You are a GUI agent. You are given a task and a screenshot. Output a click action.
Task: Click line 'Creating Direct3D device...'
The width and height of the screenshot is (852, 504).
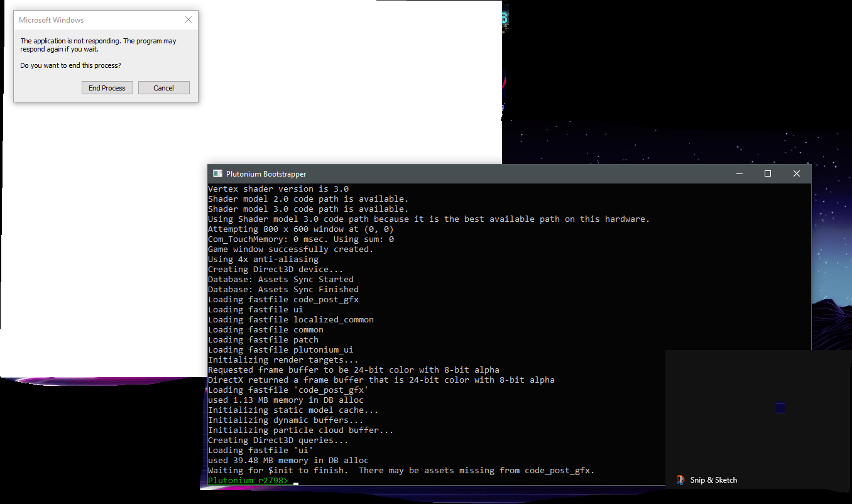pos(276,270)
